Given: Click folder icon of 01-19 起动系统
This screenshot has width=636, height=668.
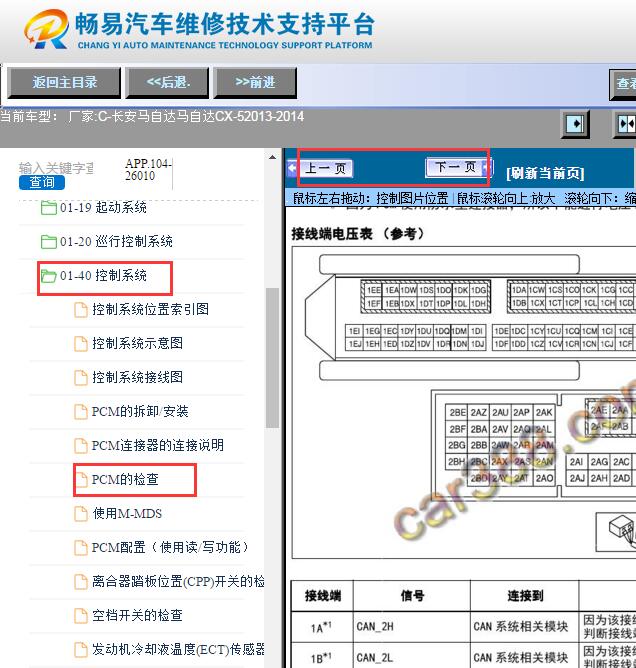Looking at the screenshot, I should tap(49, 208).
